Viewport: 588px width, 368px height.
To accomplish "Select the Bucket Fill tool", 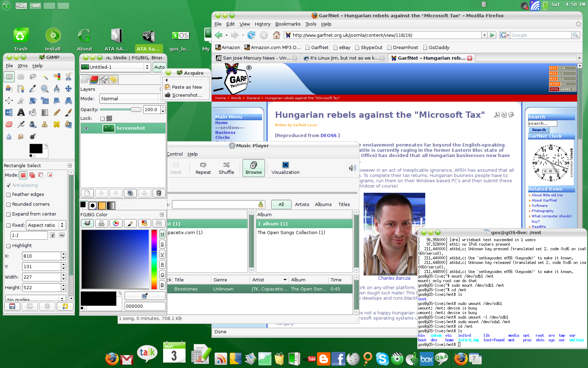I will [33, 112].
